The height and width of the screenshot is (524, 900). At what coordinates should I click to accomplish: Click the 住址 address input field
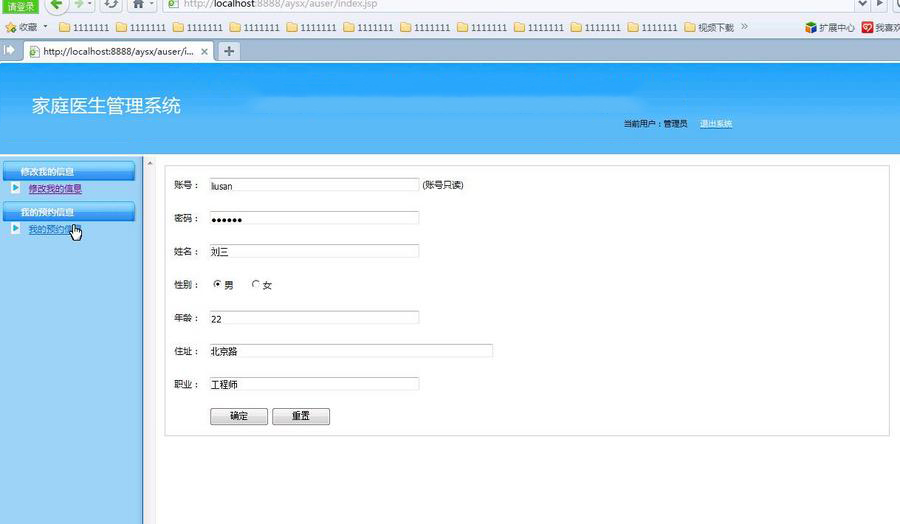(350, 351)
